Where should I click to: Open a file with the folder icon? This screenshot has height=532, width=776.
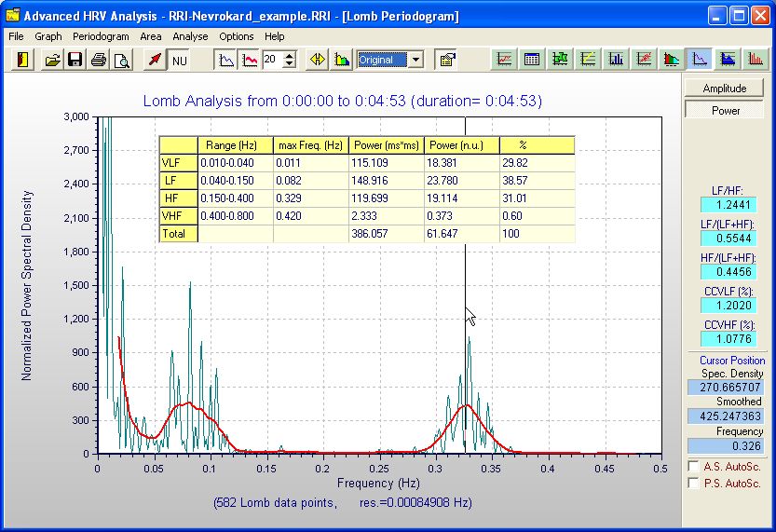click(x=53, y=60)
